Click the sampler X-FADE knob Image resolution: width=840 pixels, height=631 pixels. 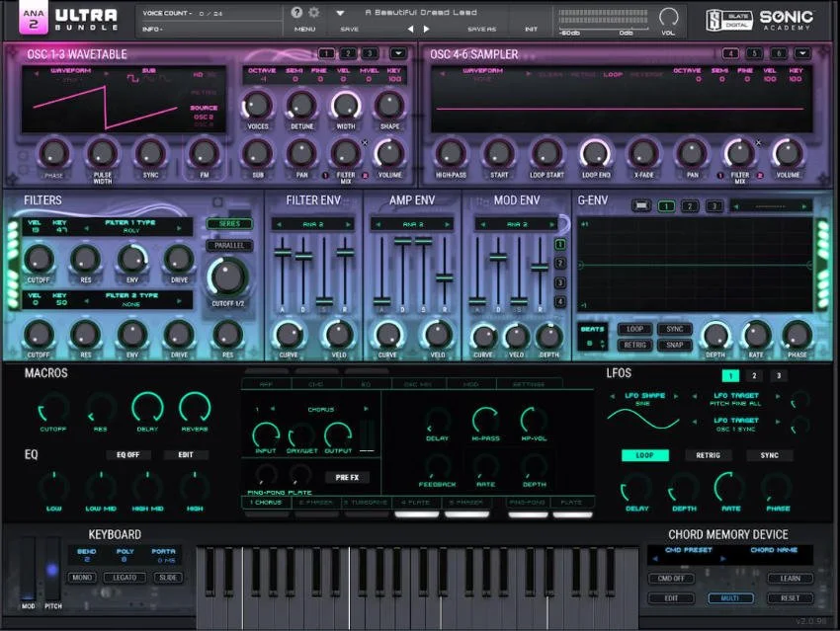point(643,154)
